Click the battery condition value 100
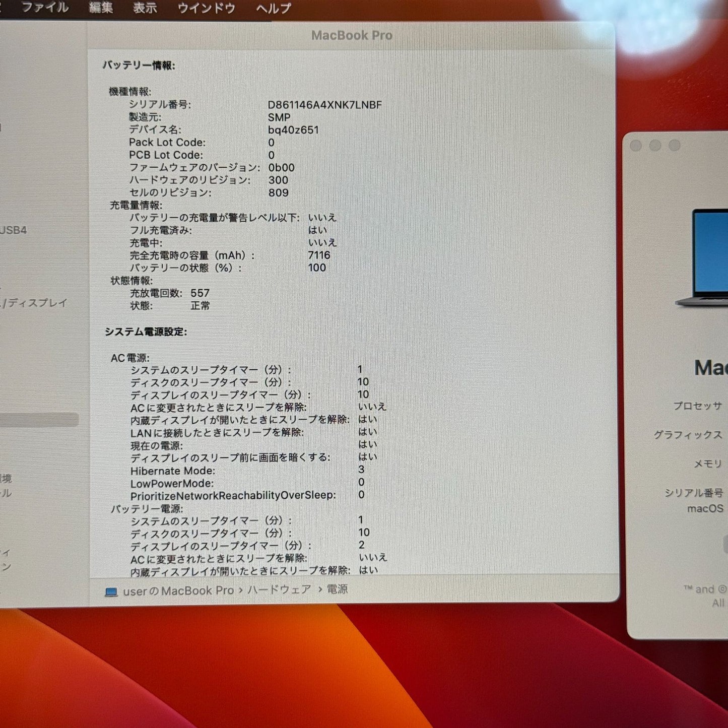728x728 pixels. point(317,268)
